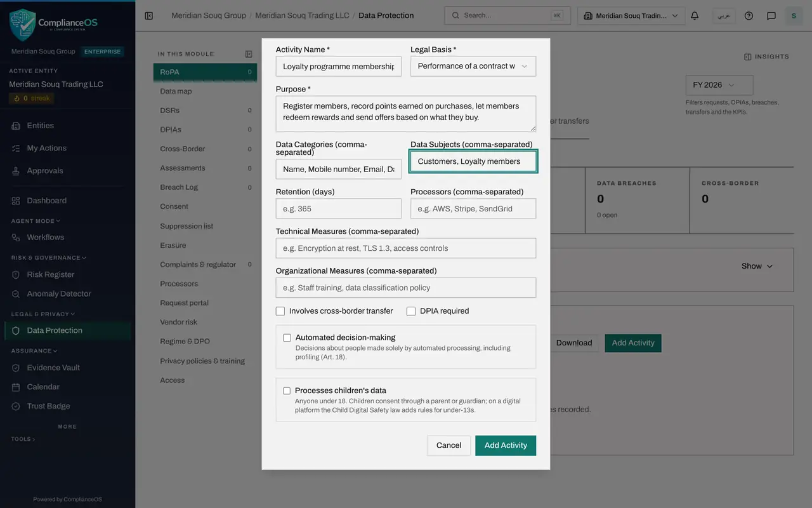Cancel the activity dialog
Screen dimensions: 812x508
pos(449,446)
